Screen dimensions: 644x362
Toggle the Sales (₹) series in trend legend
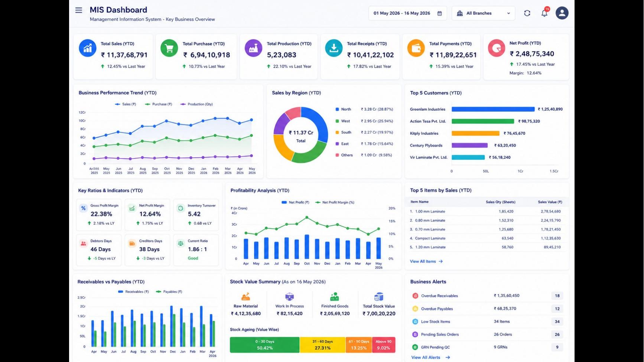[x=126, y=104]
